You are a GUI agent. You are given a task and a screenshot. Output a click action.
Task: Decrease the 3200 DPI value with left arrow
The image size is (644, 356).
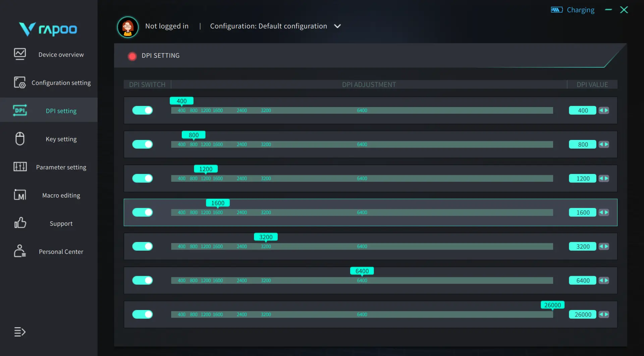[601, 246]
